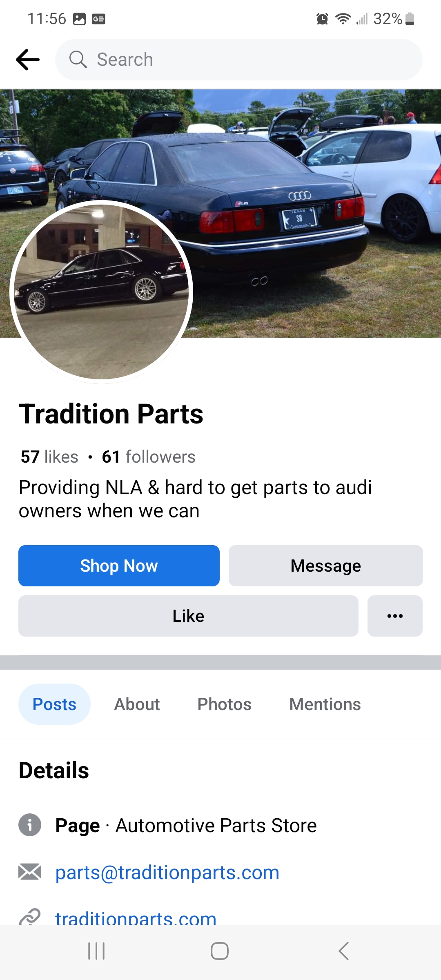
Task: Tap the search magnifier icon
Action: (78, 60)
